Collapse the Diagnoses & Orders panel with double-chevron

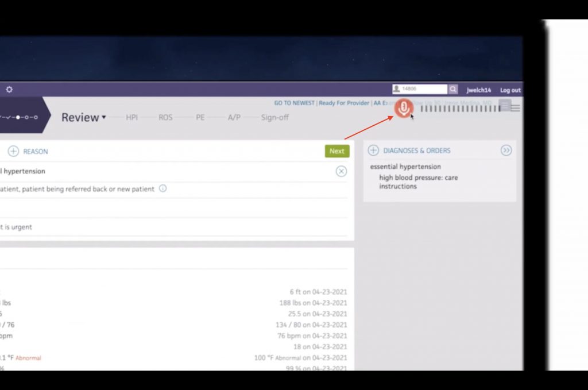point(506,150)
